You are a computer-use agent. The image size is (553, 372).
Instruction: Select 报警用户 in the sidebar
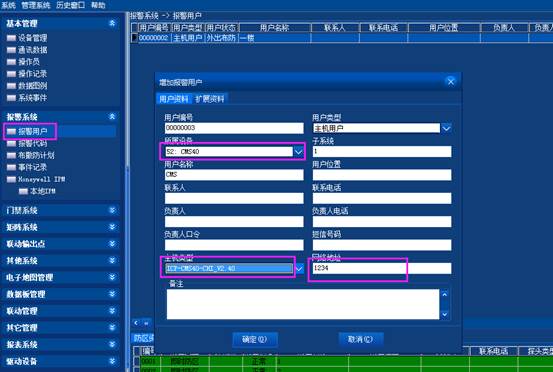pos(32,132)
